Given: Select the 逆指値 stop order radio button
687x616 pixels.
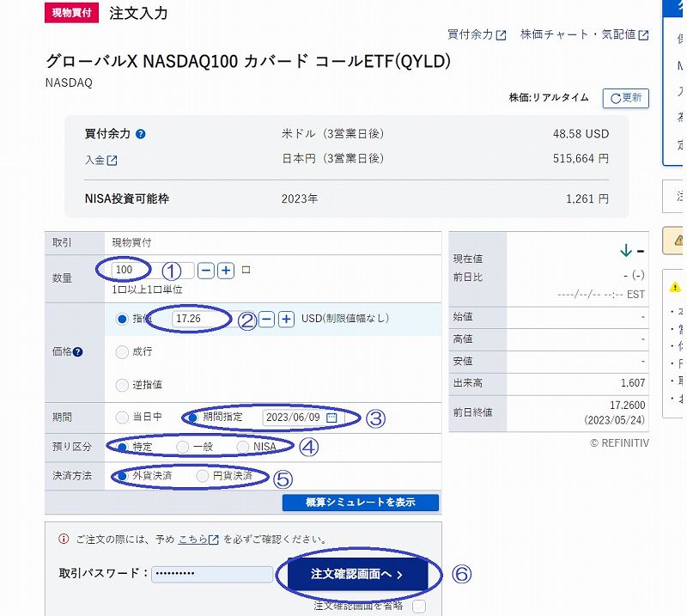Looking at the screenshot, I should (x=122, y=385).
